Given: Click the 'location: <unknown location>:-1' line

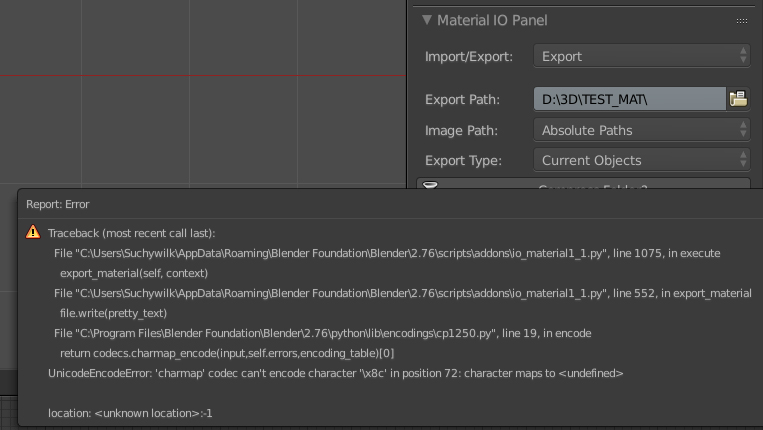Looking at the screenshot, I should [x=130, y=413].
